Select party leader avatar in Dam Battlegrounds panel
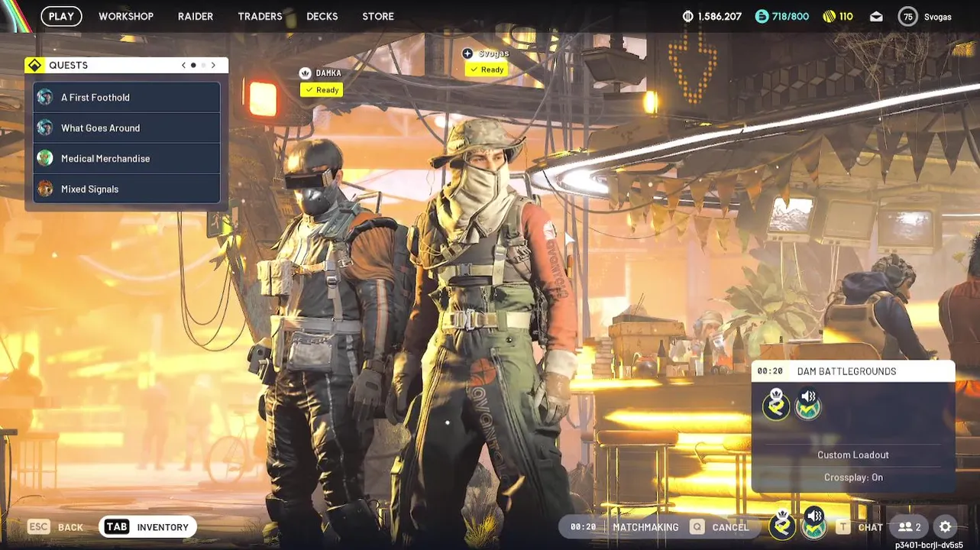Image resolution: width=980 pixels, height=550 pixels. point(776,405)
